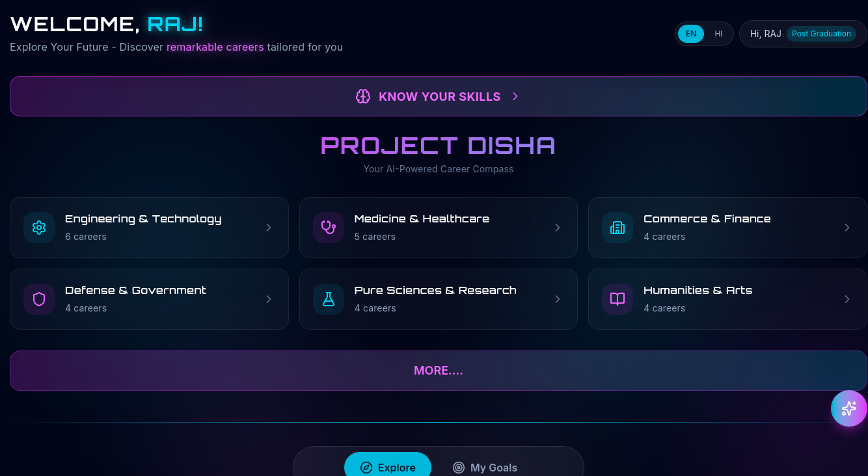Click the stethoscope icon for Medicine & Healthcare
Screen dimensions: 868x476
pyautogui.click(x=328, y=228)
